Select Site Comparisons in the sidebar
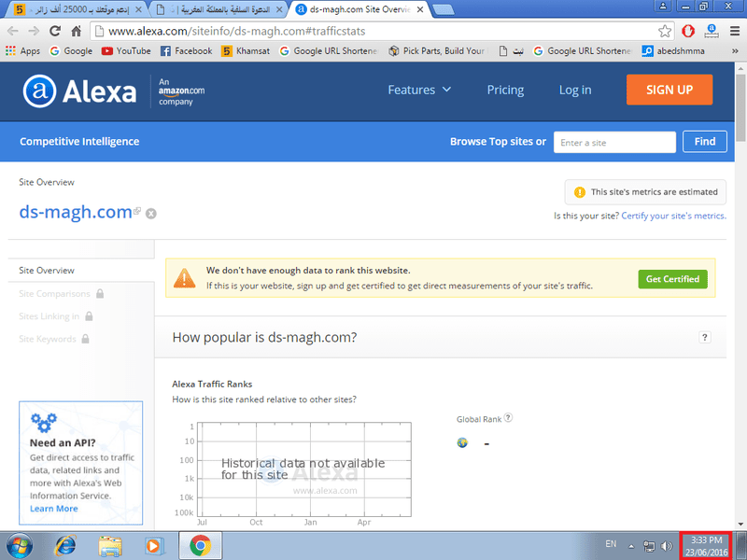The width and height of the screenshot is (747, 560). [x=54, y=294]
